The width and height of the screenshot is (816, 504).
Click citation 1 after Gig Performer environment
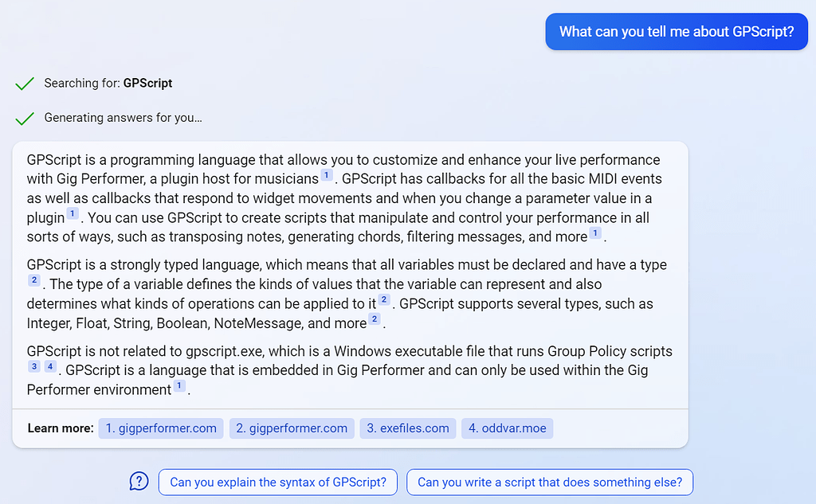pyautogui.click(x=179, y=385)
